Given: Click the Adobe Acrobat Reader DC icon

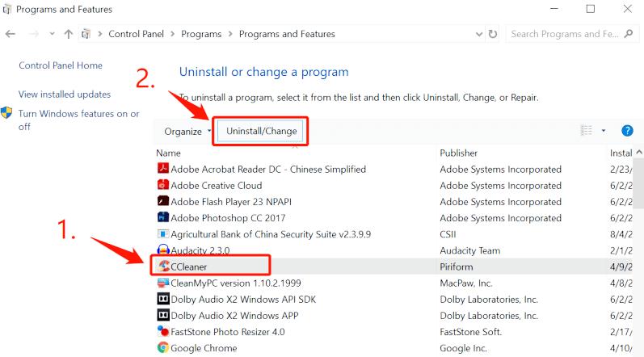Looking at the screenshot, I should coord(162,170).
